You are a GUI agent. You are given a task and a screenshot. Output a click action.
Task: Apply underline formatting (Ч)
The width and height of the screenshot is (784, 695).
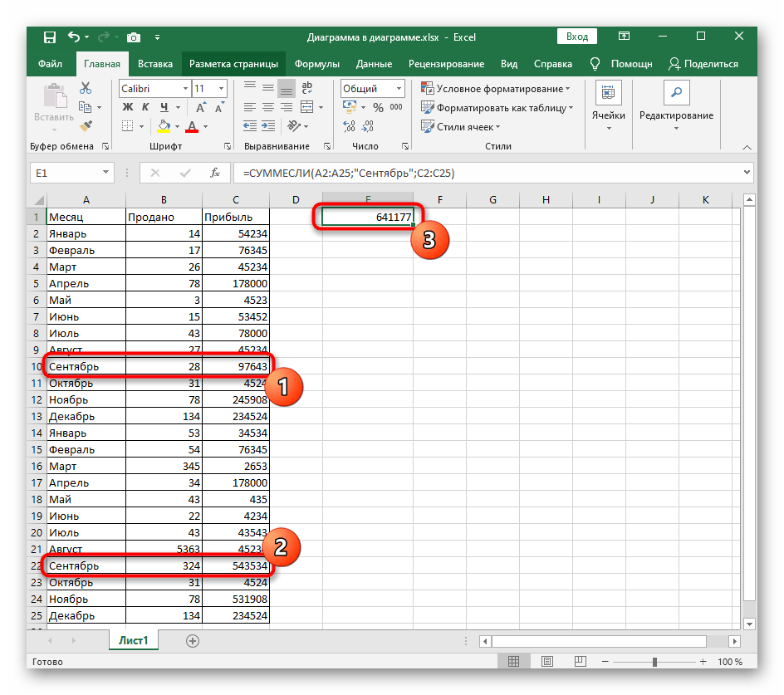pos(164,107)
